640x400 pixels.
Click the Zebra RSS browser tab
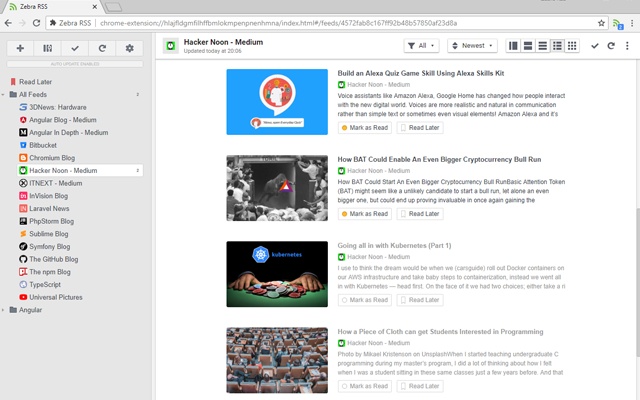click(x=53, y=7)
